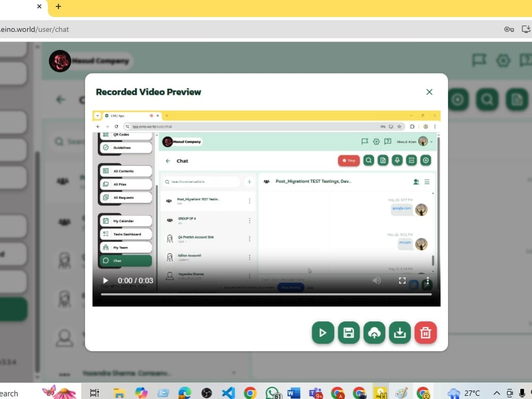Click the install app icon in address bar
532x399 pixels.
[526, 29]
